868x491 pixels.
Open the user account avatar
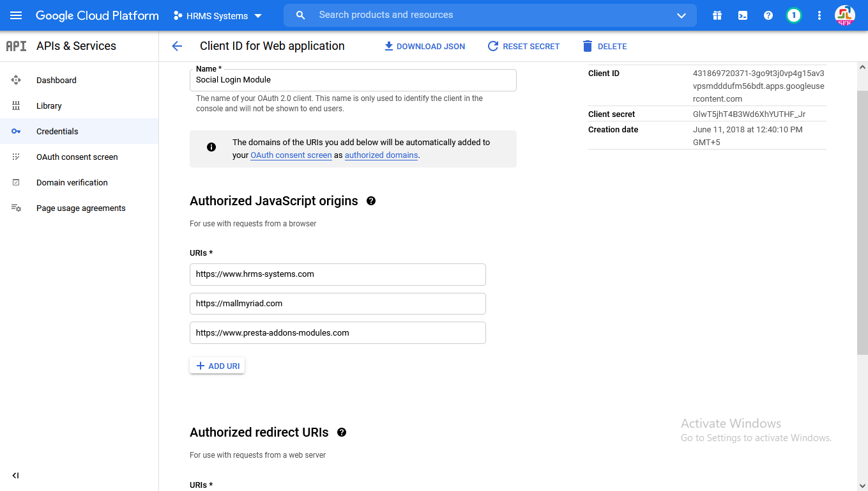(x=845, y=15)
